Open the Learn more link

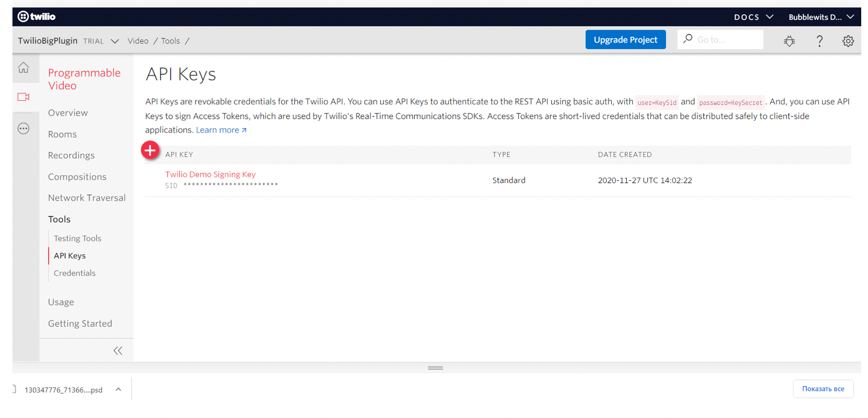[221, 130]
